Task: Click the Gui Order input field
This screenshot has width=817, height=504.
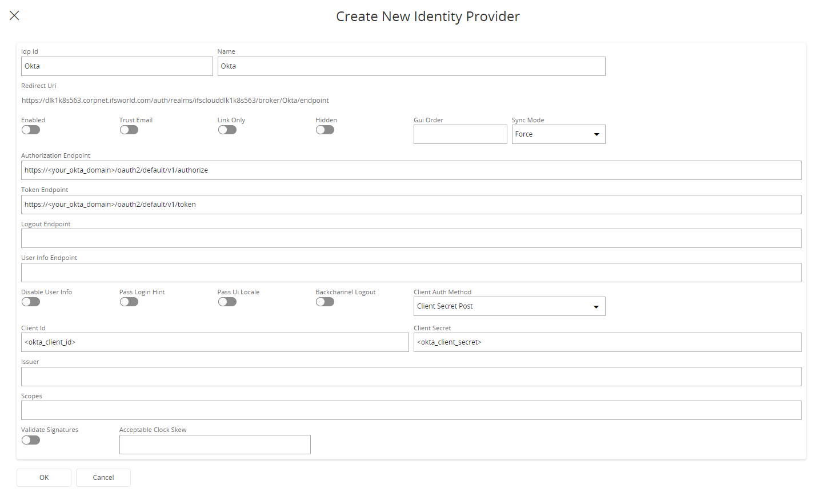Action: click(460, 134)
